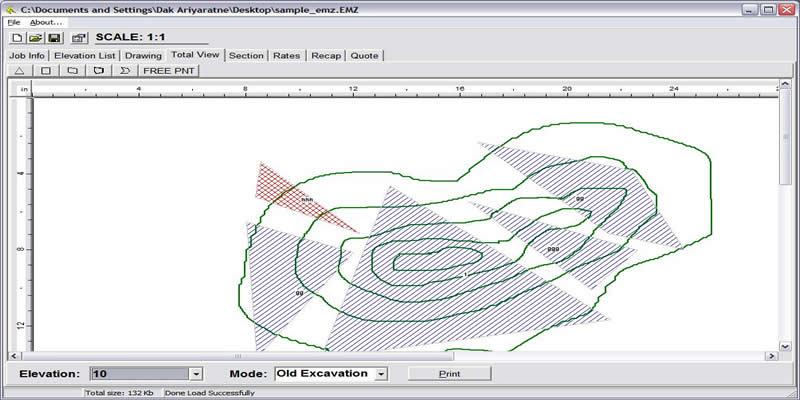Click the Open folder icon

click(x=36, y=37)
